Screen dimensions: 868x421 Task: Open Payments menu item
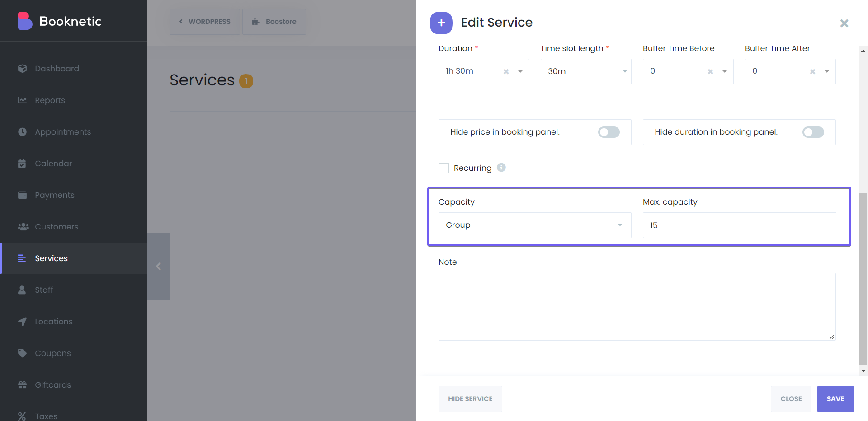pos(73,195)
